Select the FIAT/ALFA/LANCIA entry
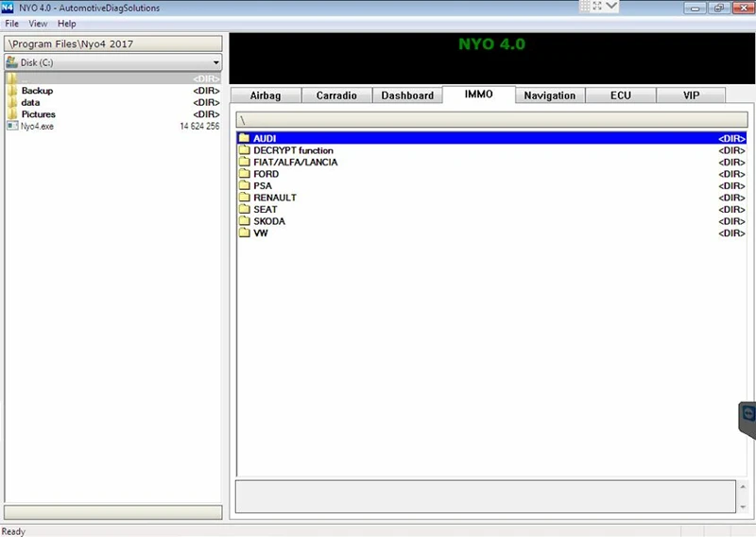Image resolution: width=756 pixels, height=537 pixels. 296,162
